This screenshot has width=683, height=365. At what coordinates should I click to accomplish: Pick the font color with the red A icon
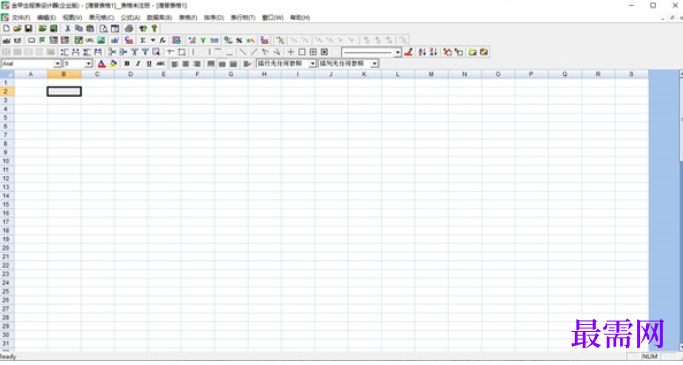[101, 64]
